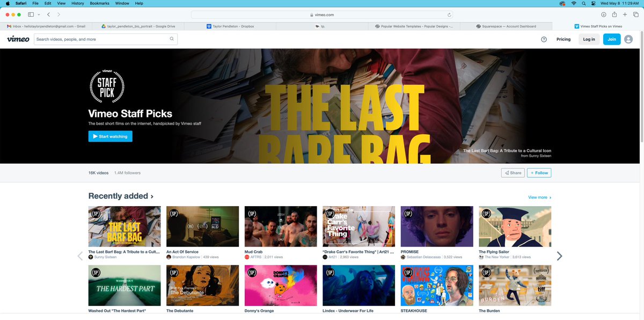Open the File menu
The image size is (644, 320).
(35, 3)
